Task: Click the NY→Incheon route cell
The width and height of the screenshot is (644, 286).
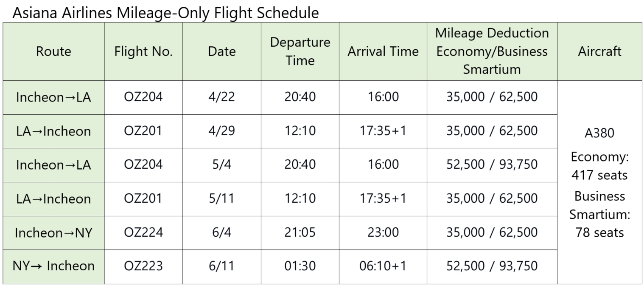Action: point(53,266)
